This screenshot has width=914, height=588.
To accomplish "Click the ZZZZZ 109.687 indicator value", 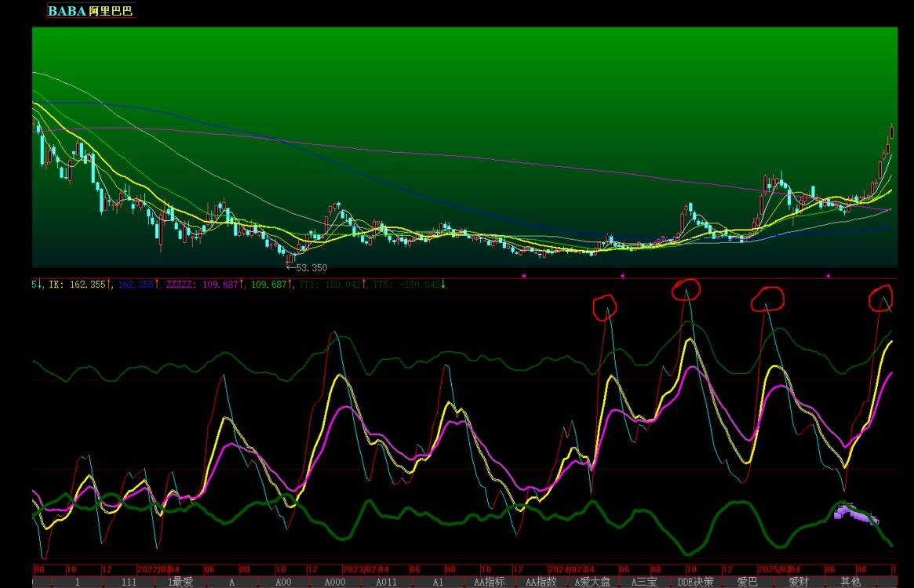I will (202, 285).
